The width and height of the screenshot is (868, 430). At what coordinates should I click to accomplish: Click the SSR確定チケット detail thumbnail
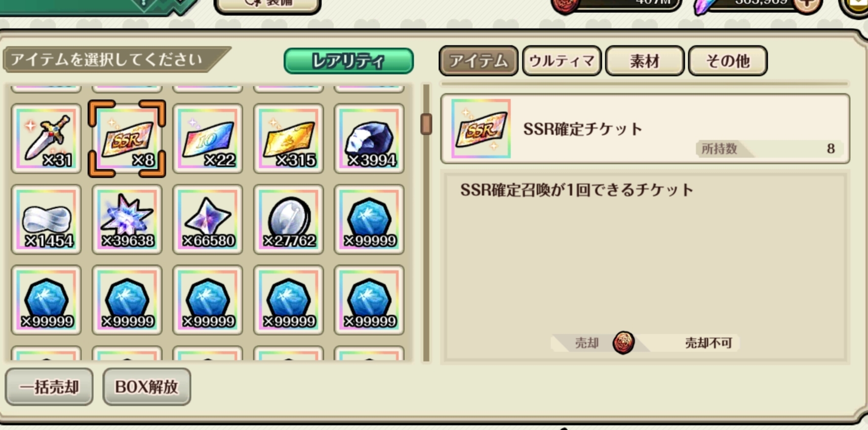pyautogui.click(x=481, y=129)
